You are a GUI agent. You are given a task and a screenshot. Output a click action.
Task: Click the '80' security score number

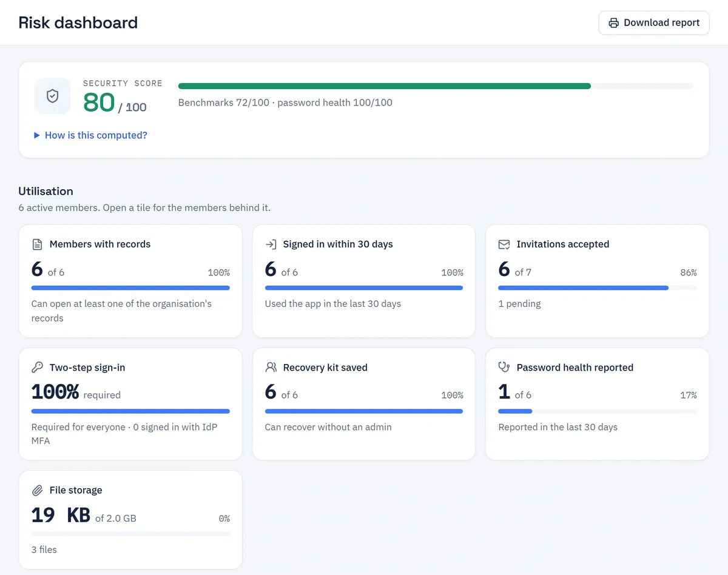point(99,103)
